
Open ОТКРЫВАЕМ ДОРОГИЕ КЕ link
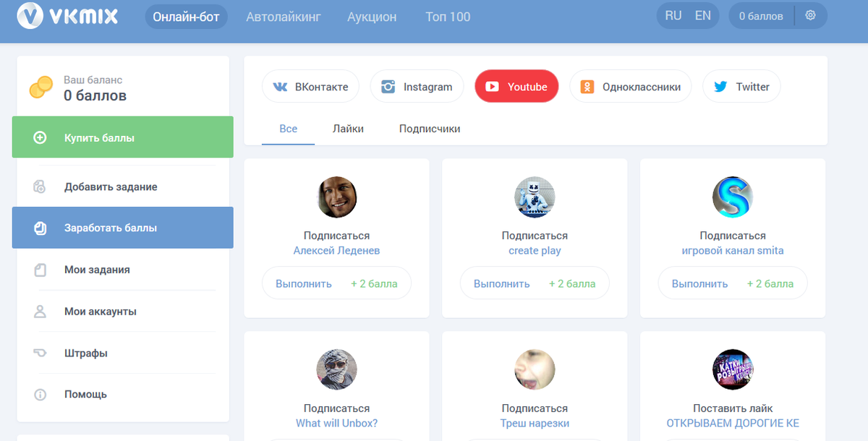point(733,424)
